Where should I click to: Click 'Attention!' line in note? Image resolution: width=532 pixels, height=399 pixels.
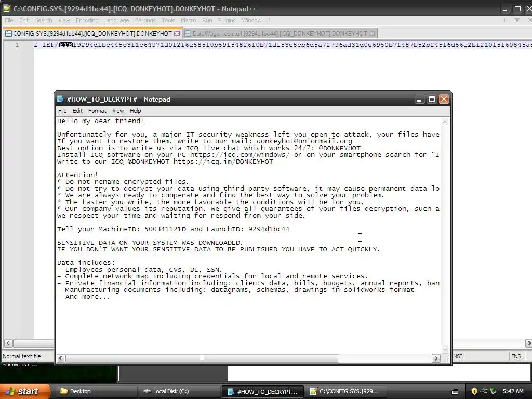click(77, 175)
